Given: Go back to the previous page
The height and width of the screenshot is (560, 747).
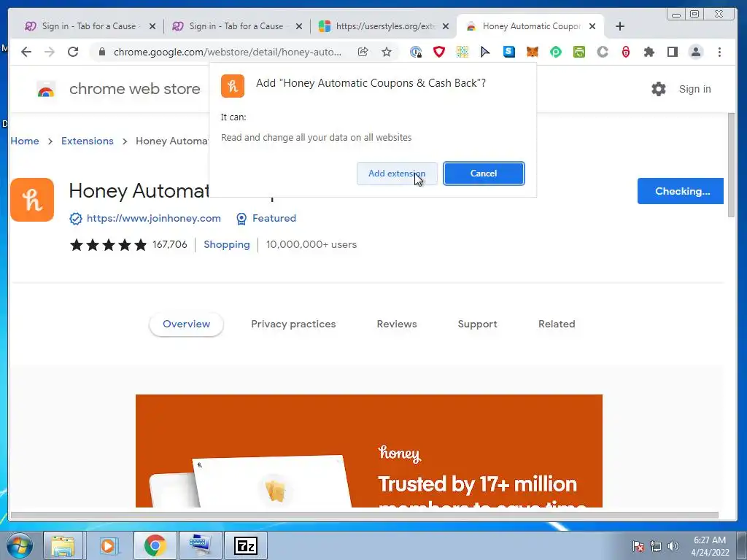Looking at the screenshot, I should point(26,52).
